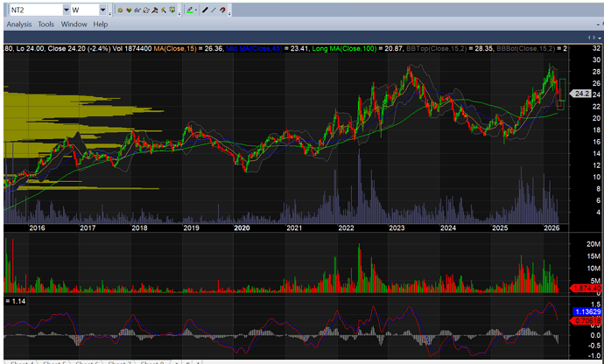Select the line color pen tool
Screen dimensions: 604x364
click(x=190, y=10)
